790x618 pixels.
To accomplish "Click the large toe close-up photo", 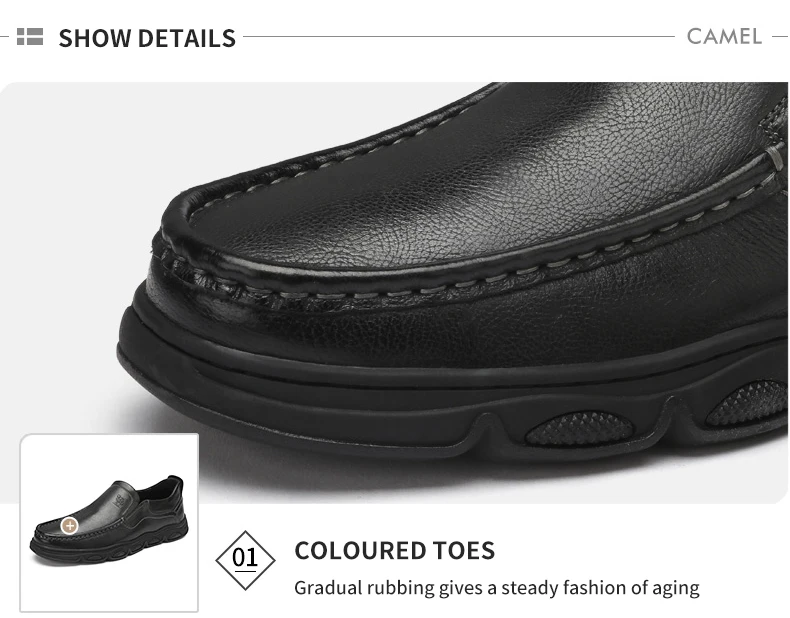I will (x=394, y=293).
